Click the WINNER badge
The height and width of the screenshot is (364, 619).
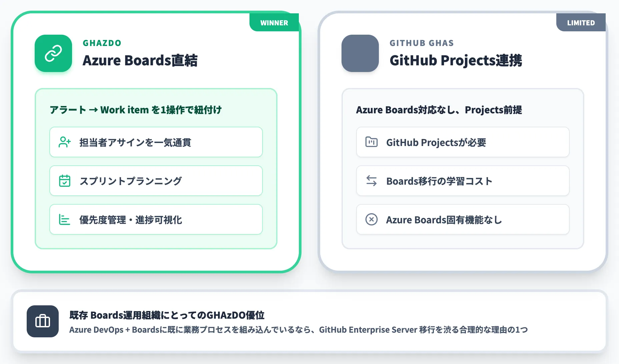[274, 23]
